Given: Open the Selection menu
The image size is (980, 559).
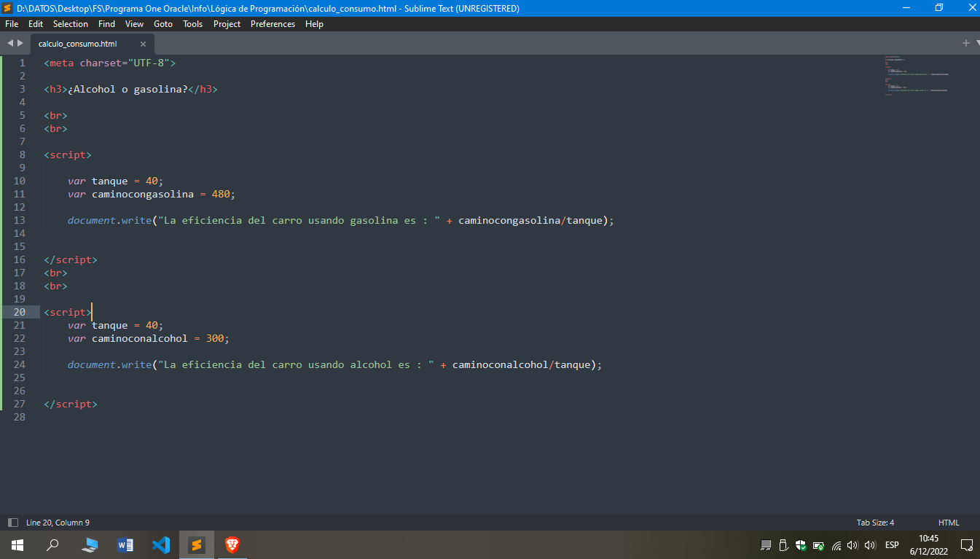Looking at the screenshot, I should point(71,24).
